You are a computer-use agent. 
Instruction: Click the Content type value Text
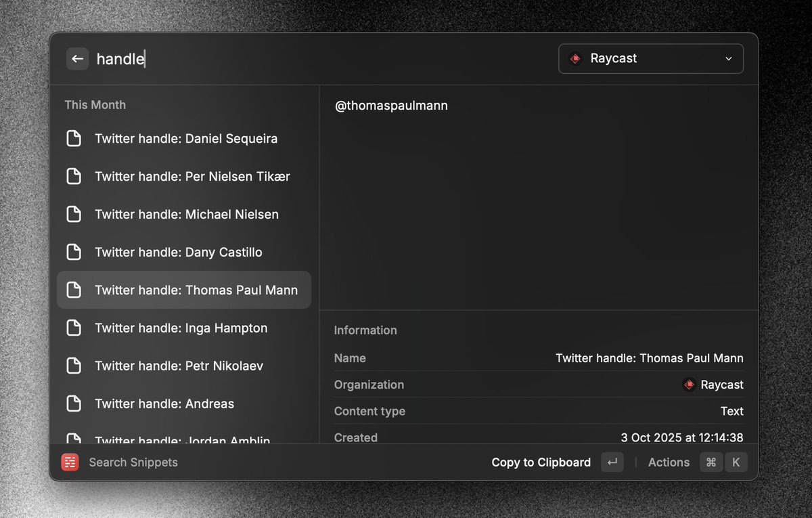(x=732, y=411)
